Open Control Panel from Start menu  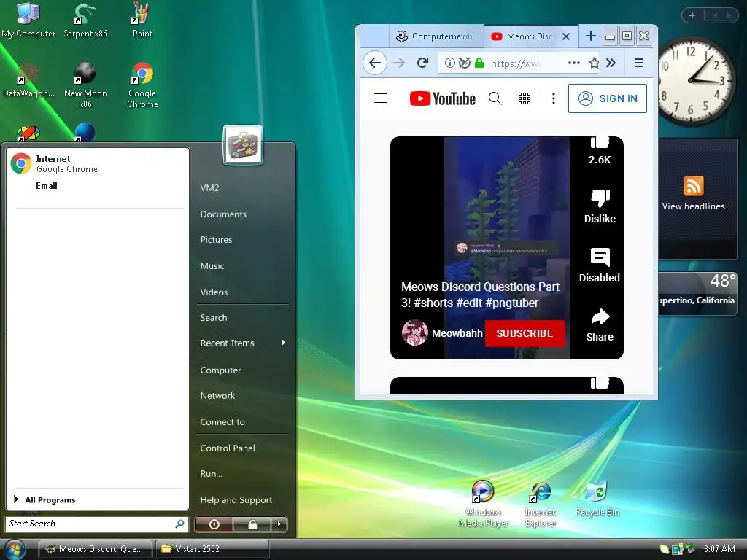[228, 448]
